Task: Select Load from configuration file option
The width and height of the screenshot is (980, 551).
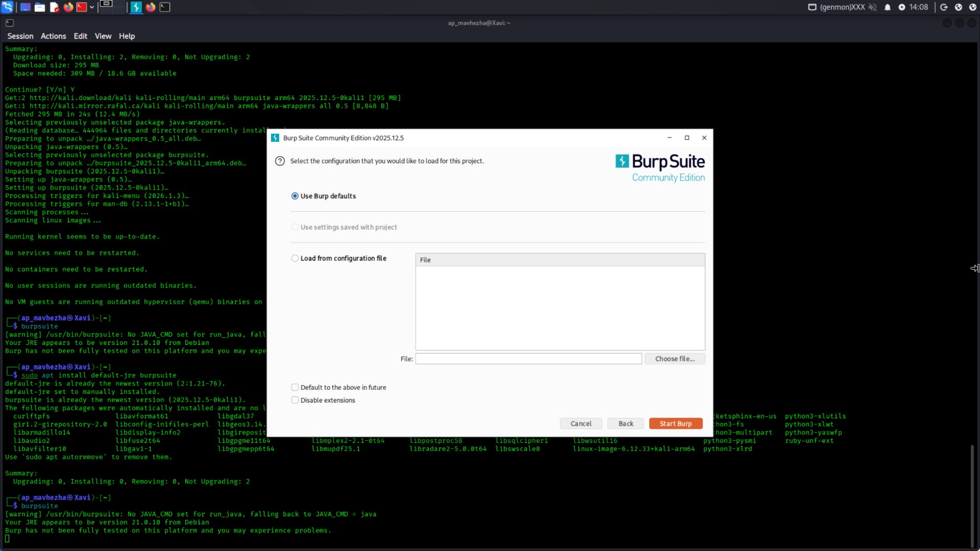Action: [339, 258]
